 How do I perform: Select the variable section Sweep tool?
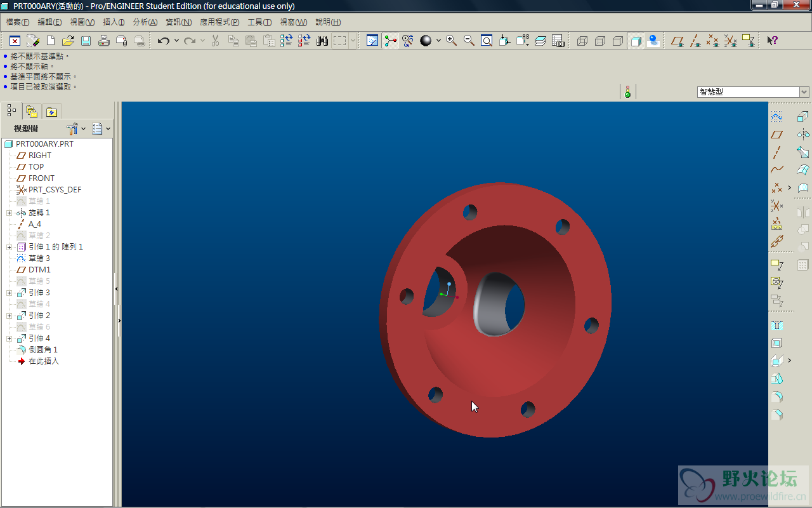click(803, 152)
